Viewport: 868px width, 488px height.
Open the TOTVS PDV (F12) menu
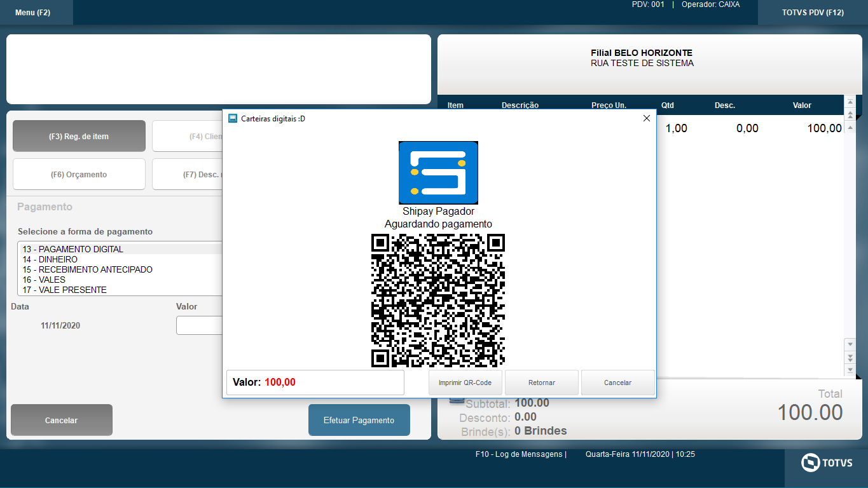click(813, 13)
